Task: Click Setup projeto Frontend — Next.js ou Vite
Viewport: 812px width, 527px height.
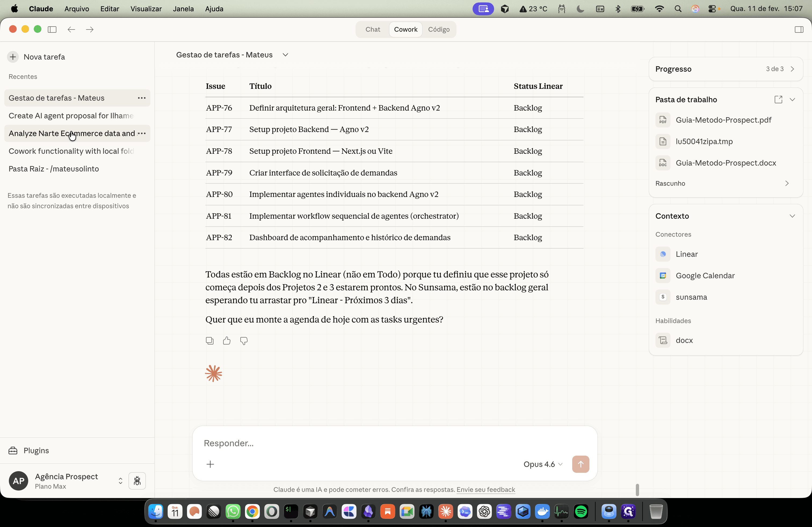Action: 321,151
